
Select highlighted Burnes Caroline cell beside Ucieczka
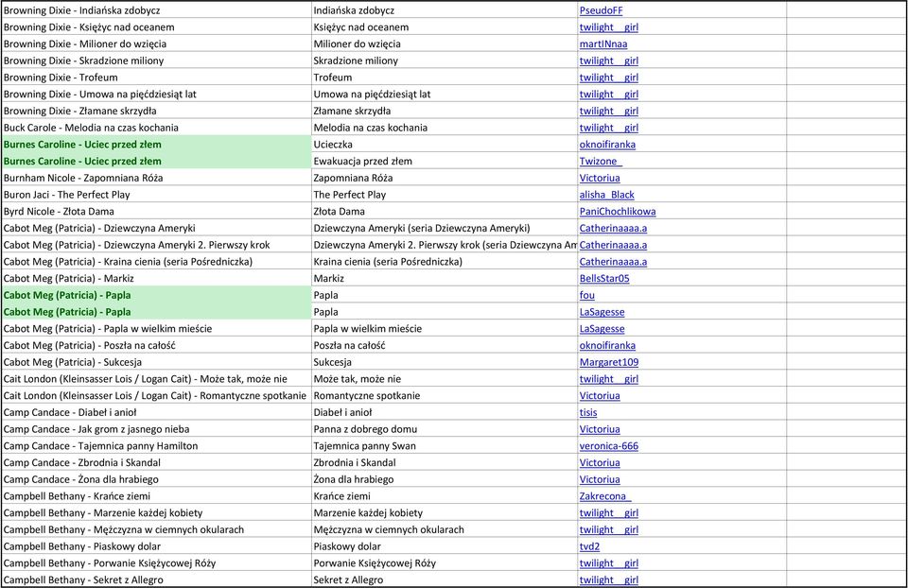[156, 145]
